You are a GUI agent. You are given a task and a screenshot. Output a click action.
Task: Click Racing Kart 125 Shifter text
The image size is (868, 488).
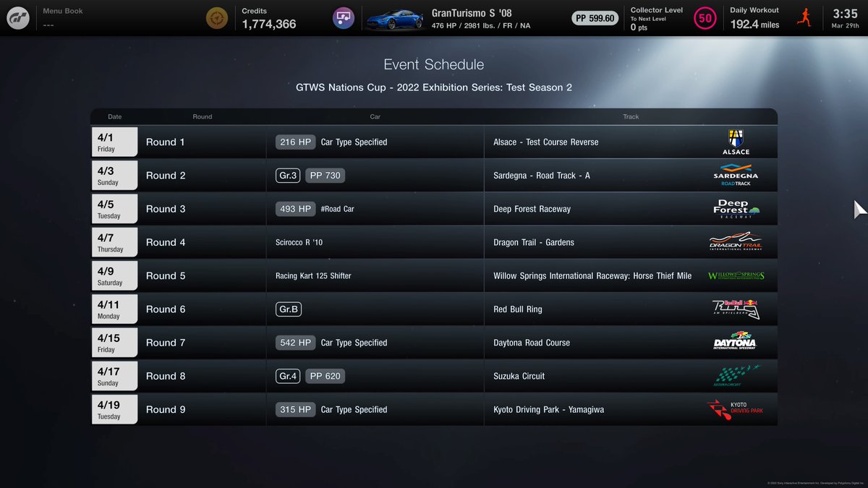point(313,276)
